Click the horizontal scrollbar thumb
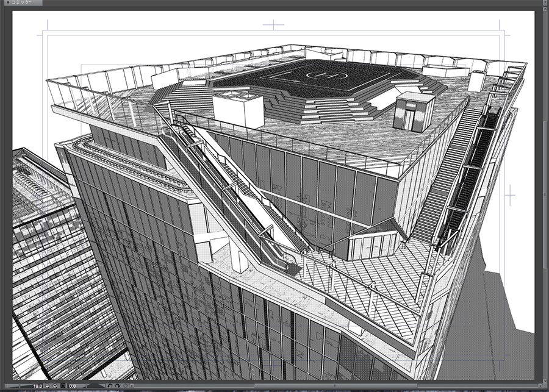 (335, 385)
